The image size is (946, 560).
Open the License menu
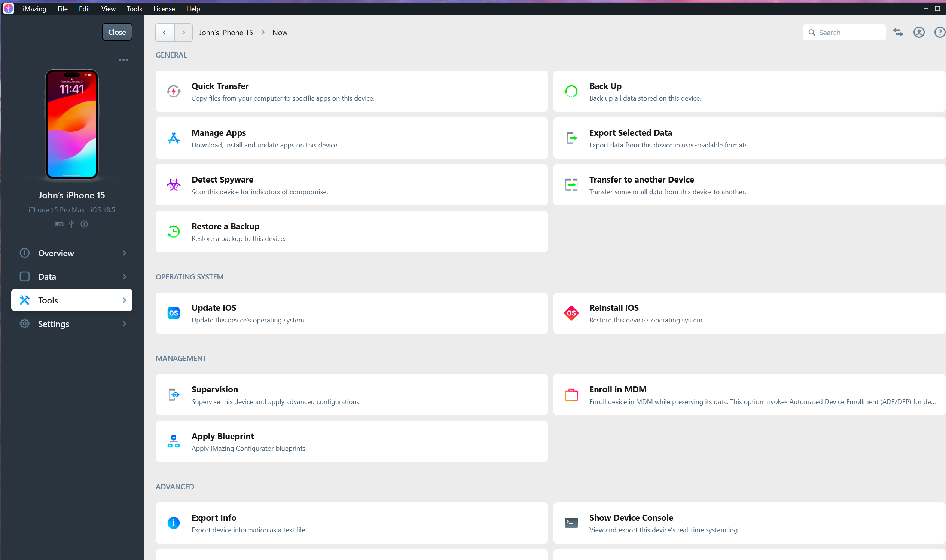(x=164, y=9)
